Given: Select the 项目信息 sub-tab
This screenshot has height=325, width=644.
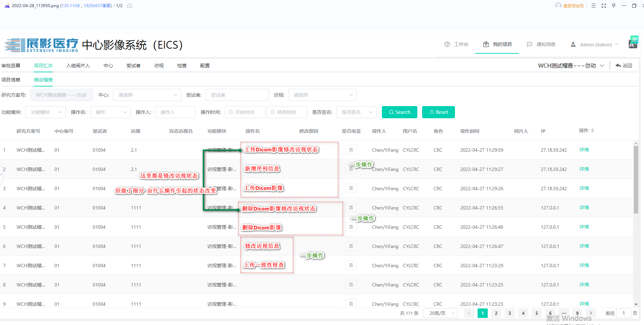Looking at the screenshot, I should 11,80.
